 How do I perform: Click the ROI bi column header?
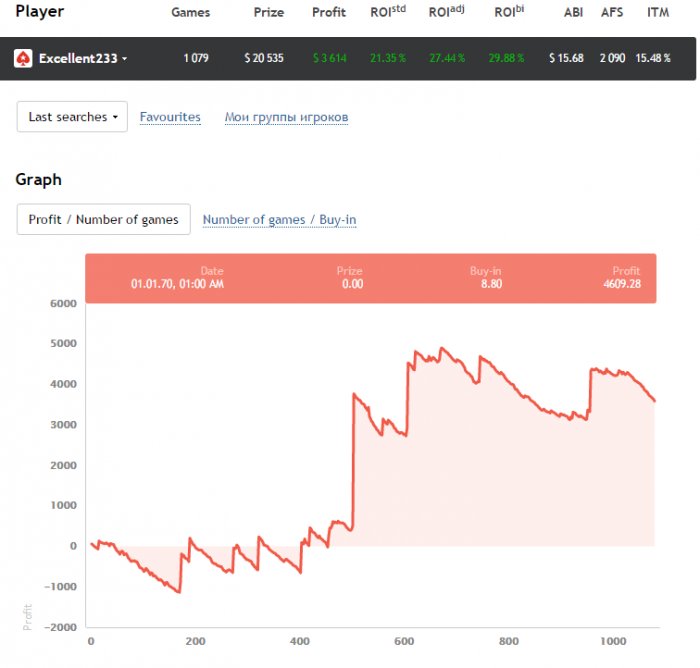pyautogui.click(x=509, y=13)
